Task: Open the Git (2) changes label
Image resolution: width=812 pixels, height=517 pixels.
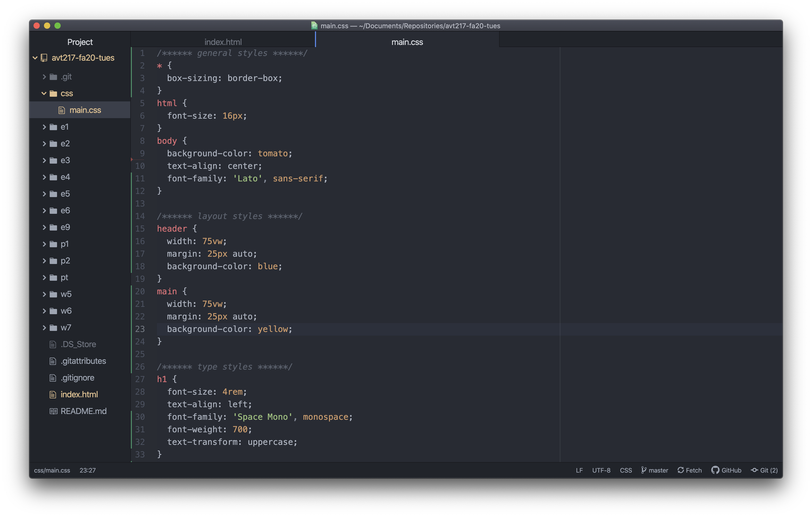Action: [x=769, y=470]
